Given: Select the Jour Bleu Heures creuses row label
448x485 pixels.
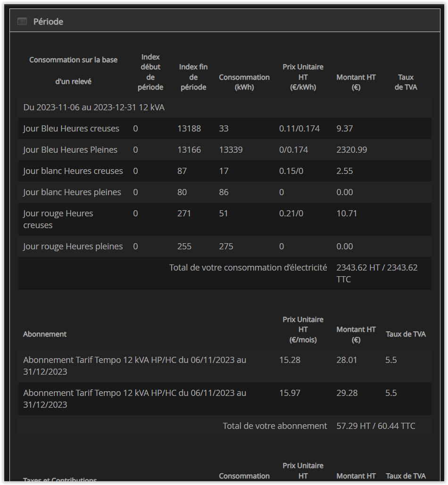Looking at the screenshot, I should 71,129.
